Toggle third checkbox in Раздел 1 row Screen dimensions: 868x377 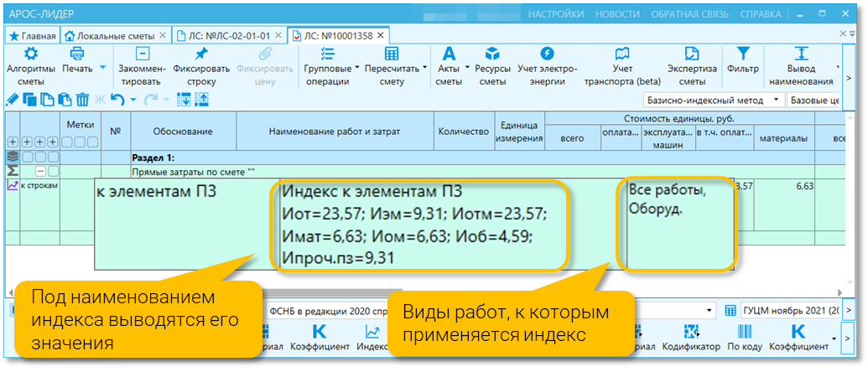(53, 157)
